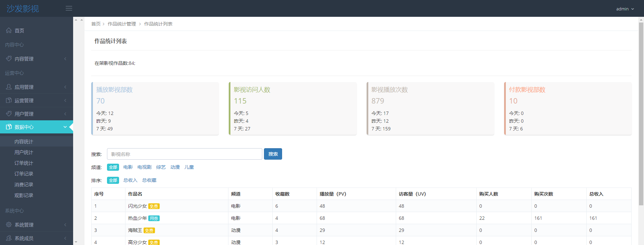Click the 系统成员 person icon
The width and height of the screenshot is (644, 245).
pyautogui.click(x=9, y=238)
